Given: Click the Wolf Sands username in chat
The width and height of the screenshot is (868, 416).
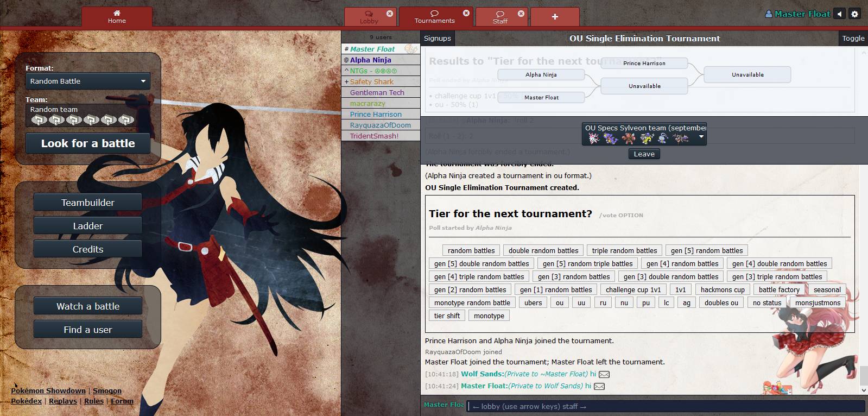Looking at the screenshot, I should click(482, 374).
